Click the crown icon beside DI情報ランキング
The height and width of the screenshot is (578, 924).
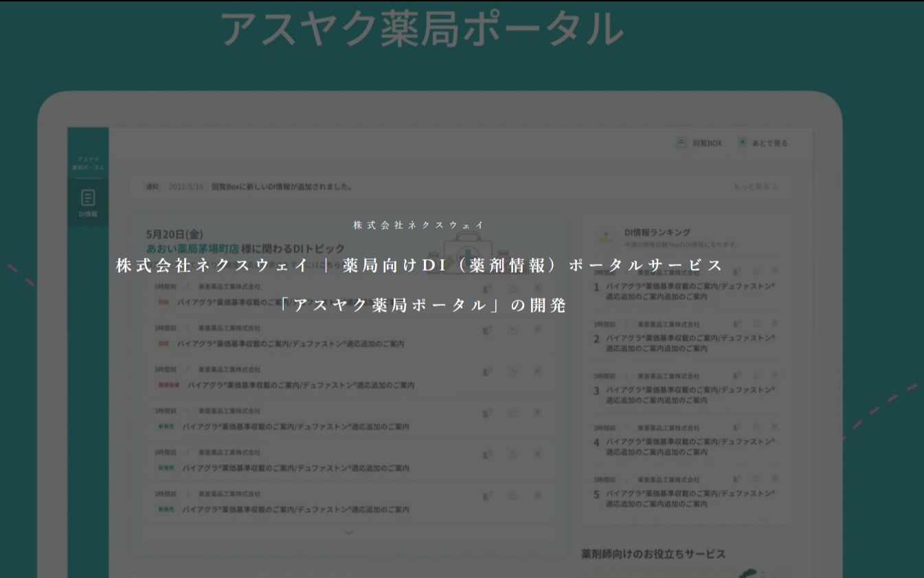605,237
